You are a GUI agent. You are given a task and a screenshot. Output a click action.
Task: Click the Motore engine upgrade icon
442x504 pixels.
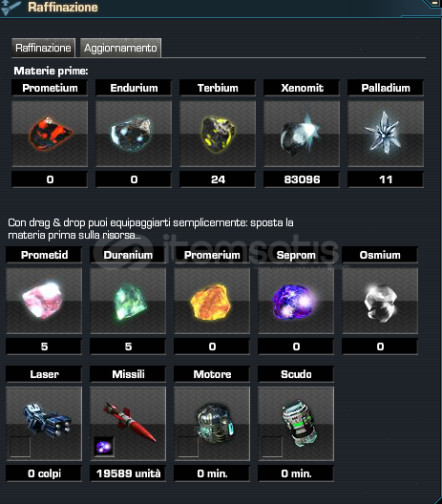212,424
